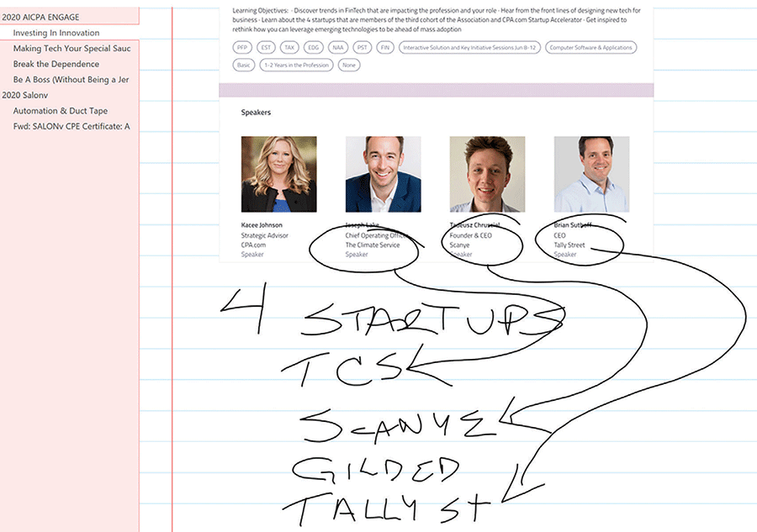
Task: Click the 1-2 Years in the Profession tag
Action: [x=296, y=65]
